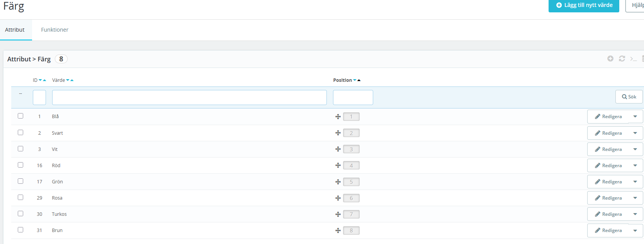
Task: Expand the dropdown arrow beside Redigera for Vit
Action: pyautogui.click(x=635, y=149)
